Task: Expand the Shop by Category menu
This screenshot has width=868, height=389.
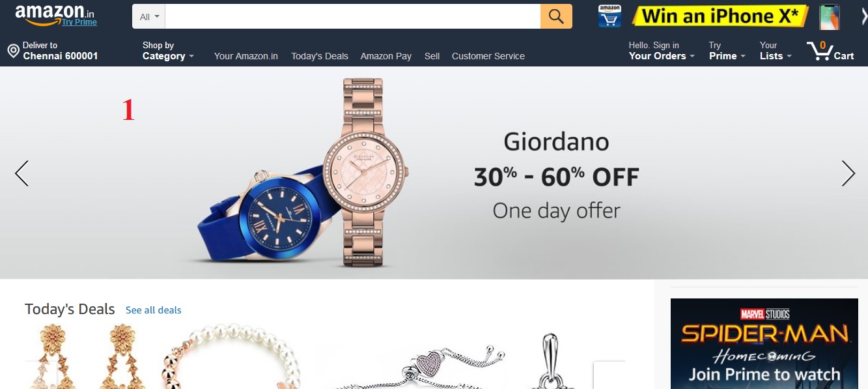Action: [168, 51]
